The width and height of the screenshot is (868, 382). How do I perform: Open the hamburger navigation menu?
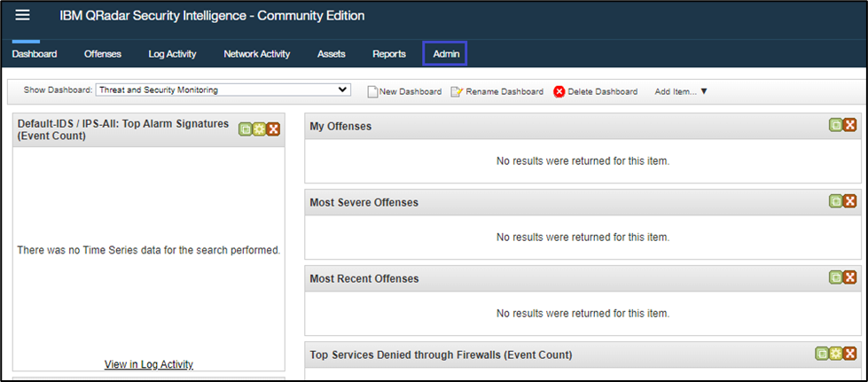[23, 16]
